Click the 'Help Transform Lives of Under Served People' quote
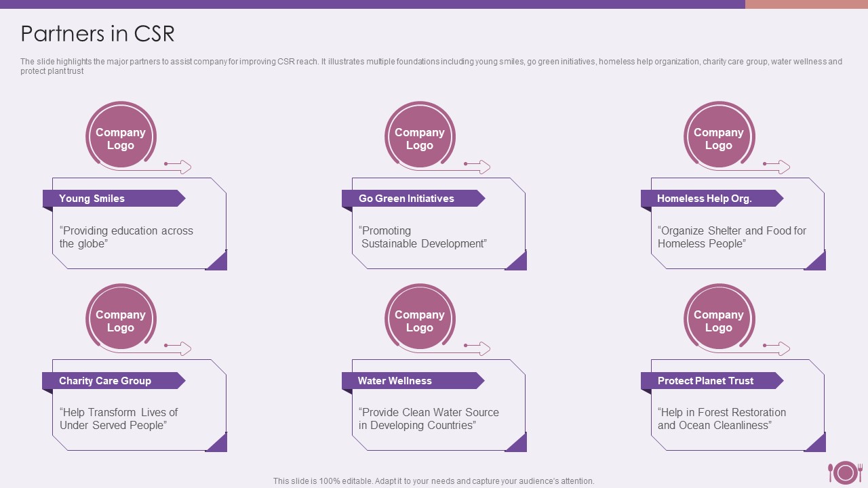This screenshot has height=488, width=868. click(119, 419)
